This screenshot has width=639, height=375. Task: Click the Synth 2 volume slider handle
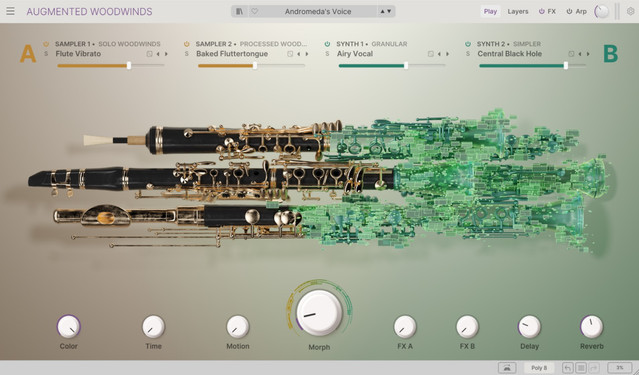[x=566, y=65]
